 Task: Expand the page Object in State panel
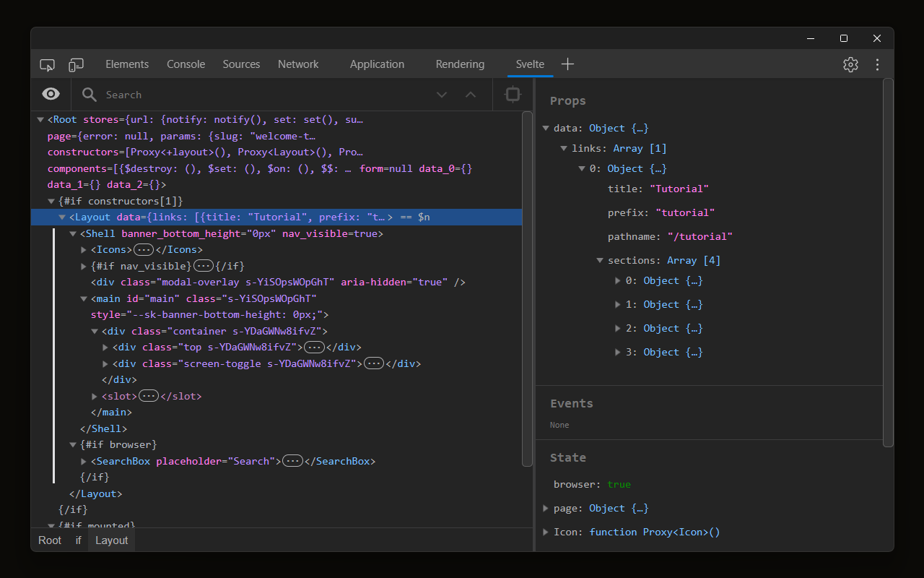pyautogui.click(x=546, y=508)
